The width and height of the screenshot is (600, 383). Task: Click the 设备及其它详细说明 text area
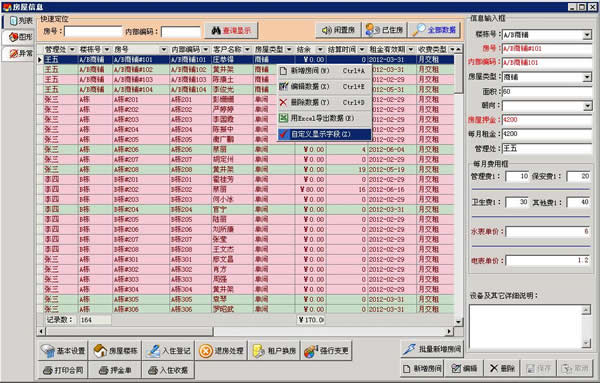click(526, 327)
